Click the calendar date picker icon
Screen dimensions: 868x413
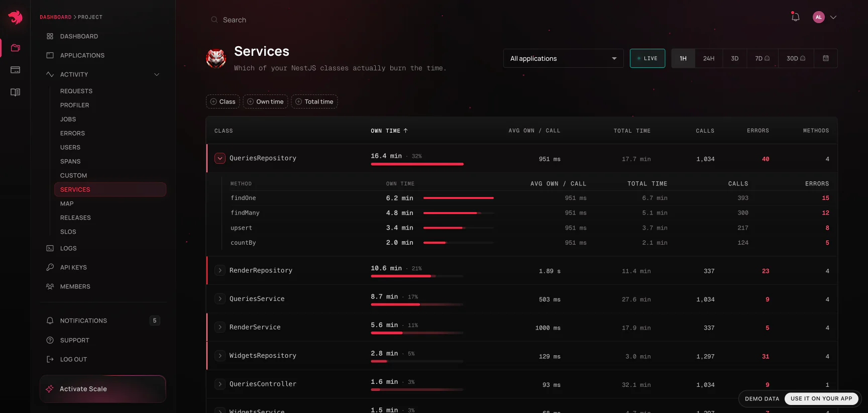pos(826,58)
